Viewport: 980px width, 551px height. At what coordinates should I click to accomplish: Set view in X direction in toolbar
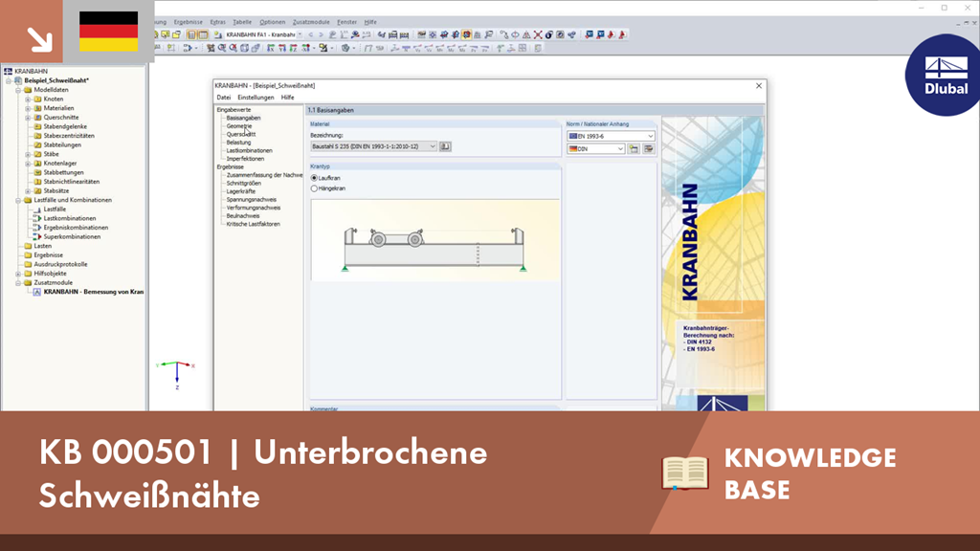pyautogui.click(x=271, y=48)
